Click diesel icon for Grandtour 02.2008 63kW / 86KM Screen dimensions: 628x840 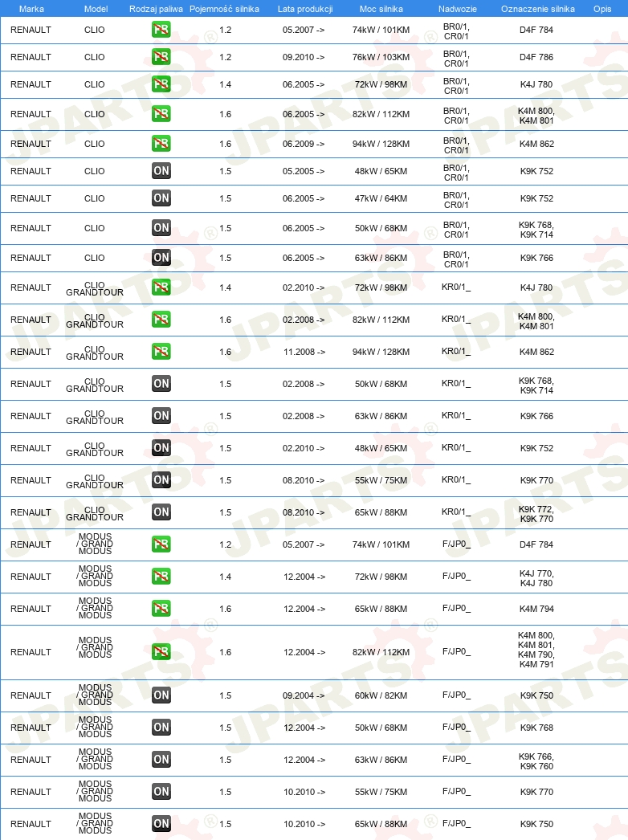[161, 416]
